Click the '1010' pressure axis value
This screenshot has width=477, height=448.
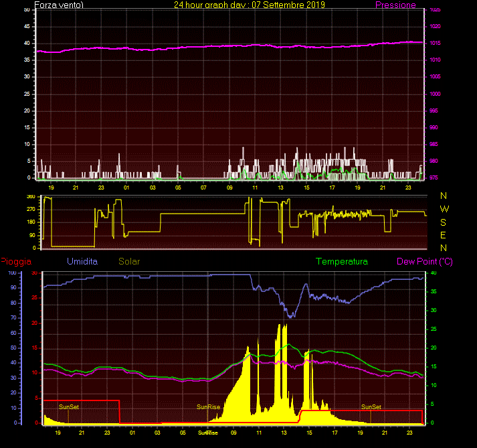435,60
